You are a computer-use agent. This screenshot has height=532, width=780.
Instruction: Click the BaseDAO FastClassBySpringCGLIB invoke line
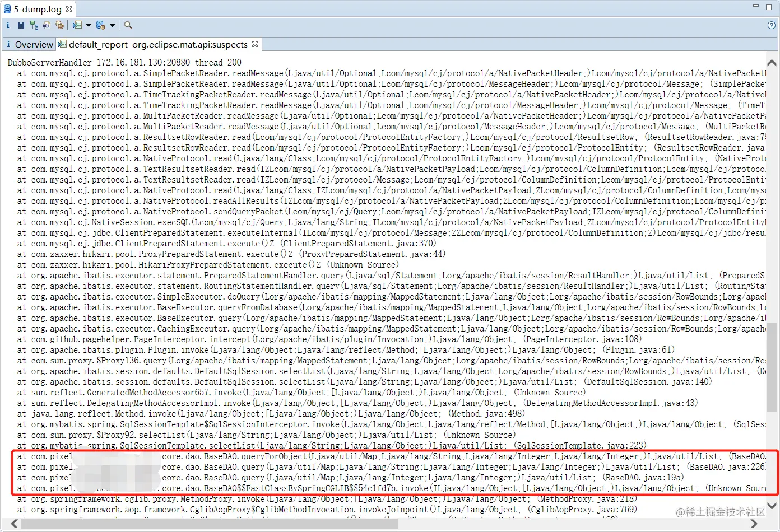[391, 488]
